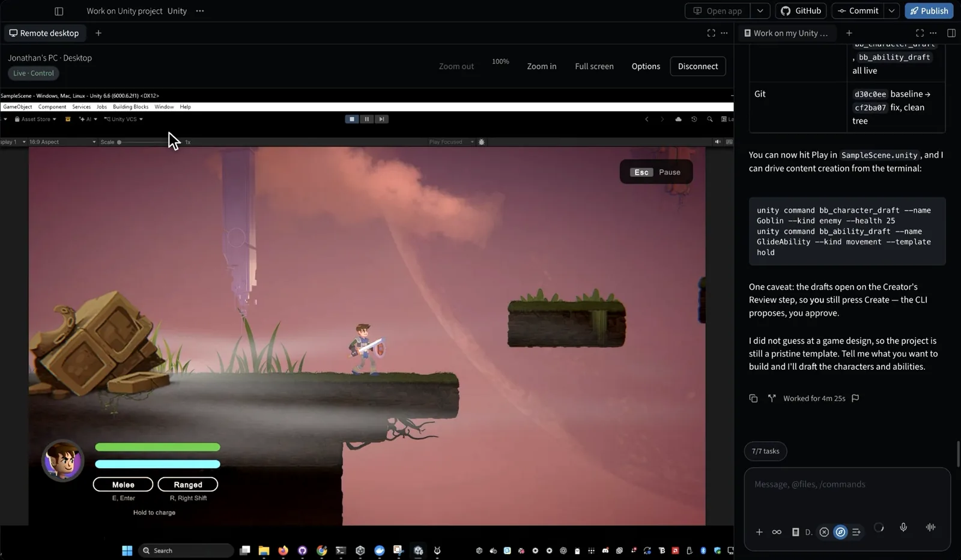Focus the Message input field

pyautogui.click(x=847, y=484)
